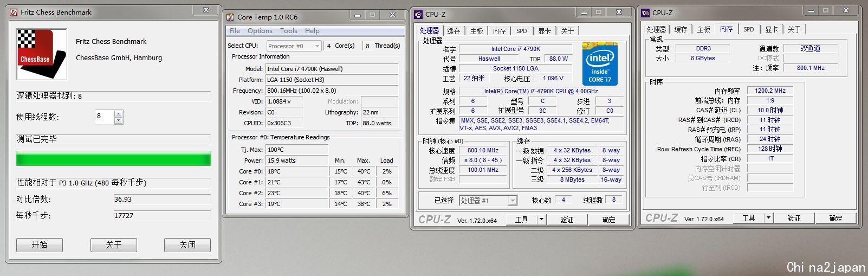
Task: Open the Tools menu in Core Temp
Action: point(289,31)
